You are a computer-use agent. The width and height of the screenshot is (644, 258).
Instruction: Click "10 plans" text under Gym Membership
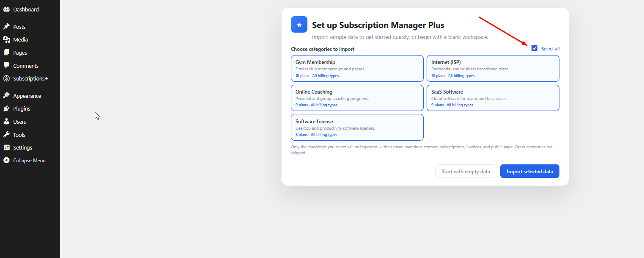coord(302,76)
